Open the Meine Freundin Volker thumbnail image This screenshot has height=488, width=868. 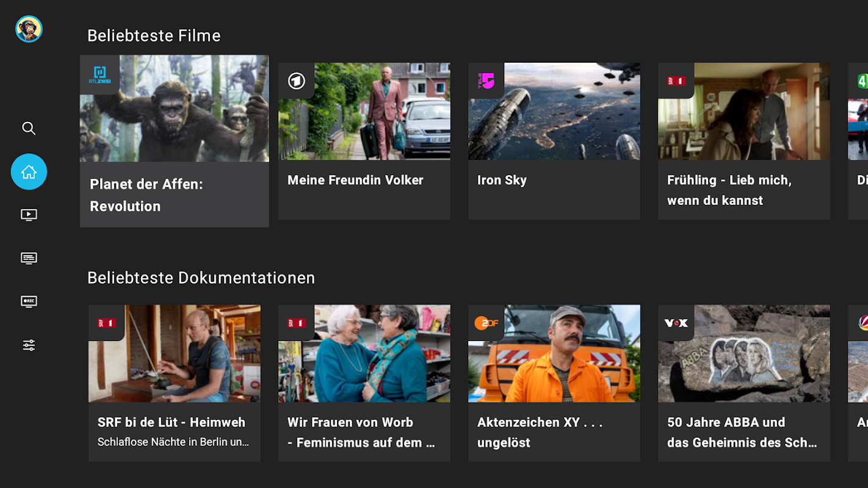pyautogui.click(x=364, y=111)
